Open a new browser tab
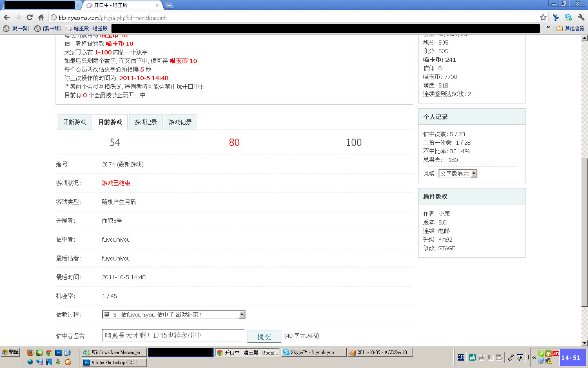The width and height of the screenshot is (588, 368). (x=169, y=5)
